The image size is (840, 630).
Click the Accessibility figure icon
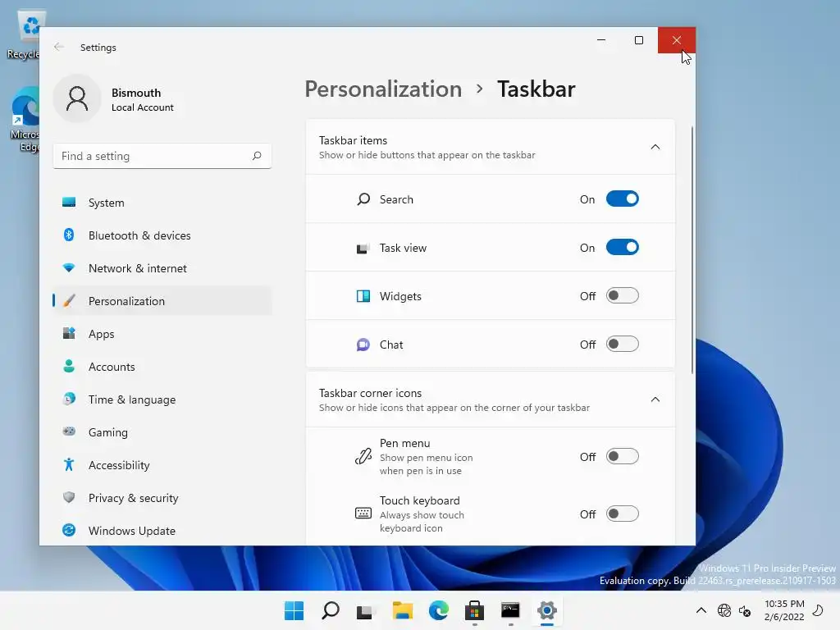pyautogui.click(x=69, y=464)
